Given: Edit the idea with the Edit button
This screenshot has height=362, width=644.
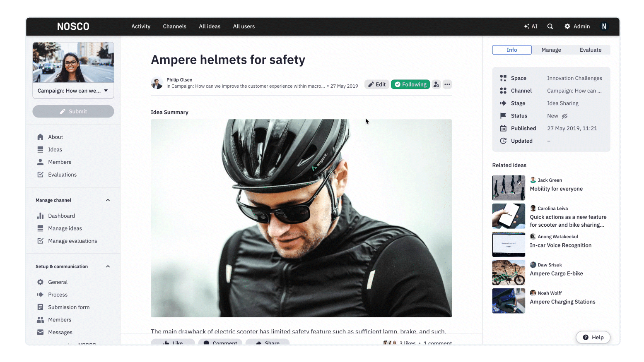Looking at the screenshot, I should (x=377, y=84).
